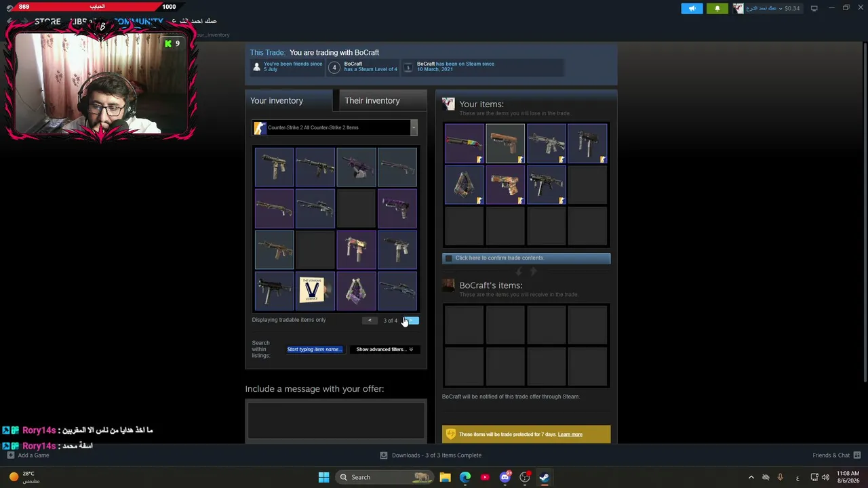Go to previous inventory page
Screen dimensions: 868x488
click(370, 321)
